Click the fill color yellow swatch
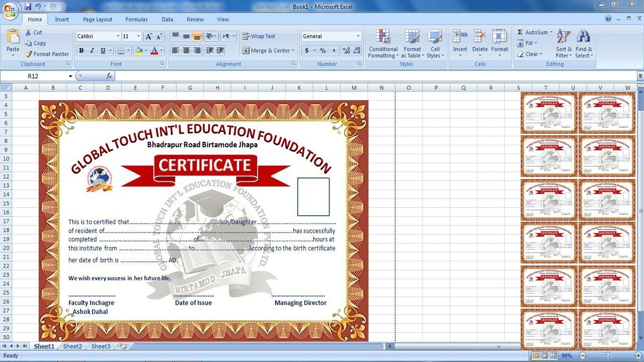Screen dimensions: 644x362 click(138, 50)
